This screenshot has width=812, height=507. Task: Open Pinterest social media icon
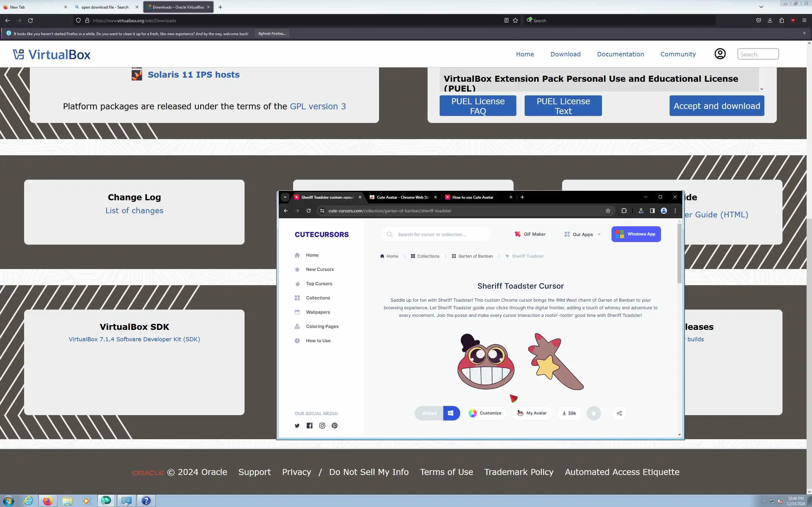tap(335, 426)
